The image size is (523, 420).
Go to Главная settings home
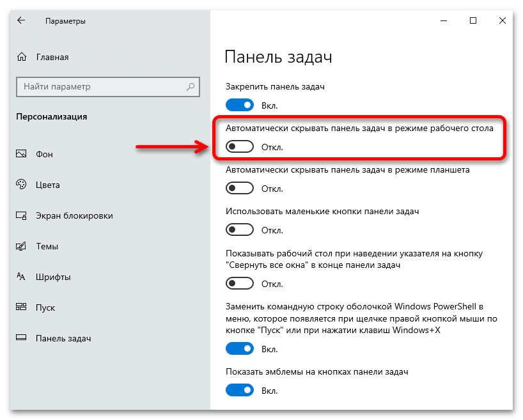pos(52,57)
